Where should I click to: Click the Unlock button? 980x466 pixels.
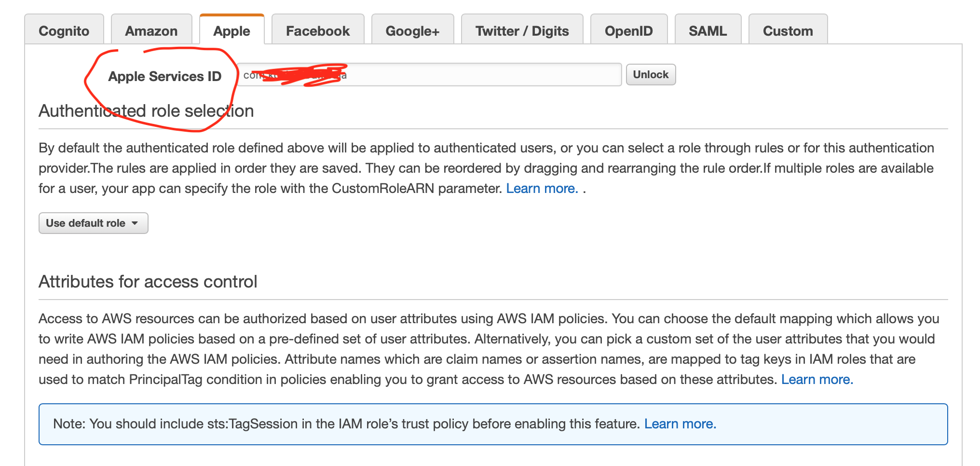click(651, 75)
